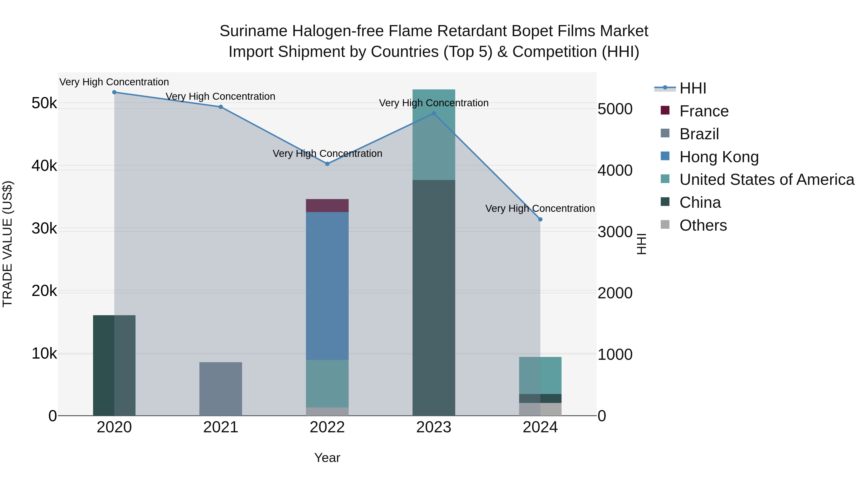Click the 2020 HHI data point
This screenshot has height=488, width=868.
tap(114, 92)
